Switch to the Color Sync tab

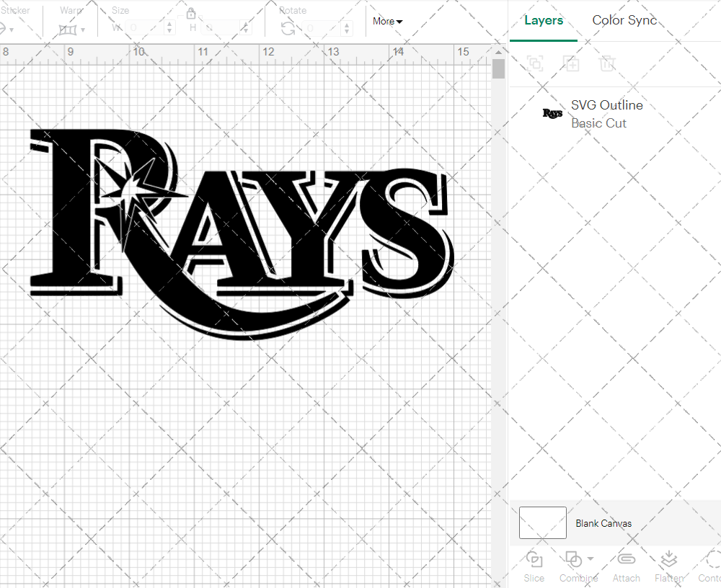[x=624, y=20]
